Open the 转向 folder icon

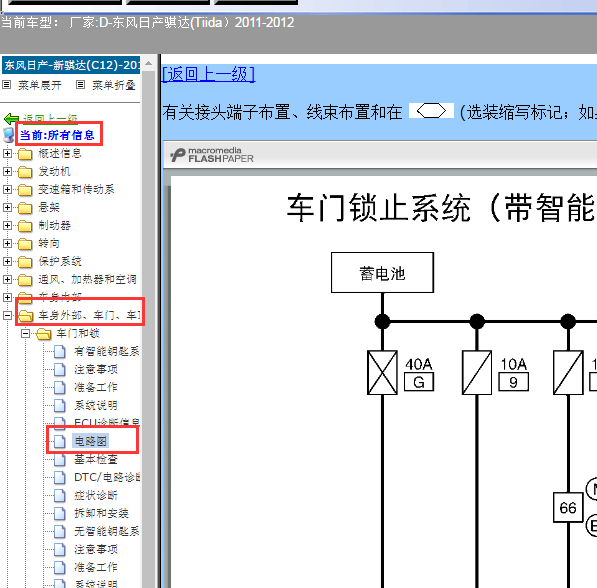[25, 244]
